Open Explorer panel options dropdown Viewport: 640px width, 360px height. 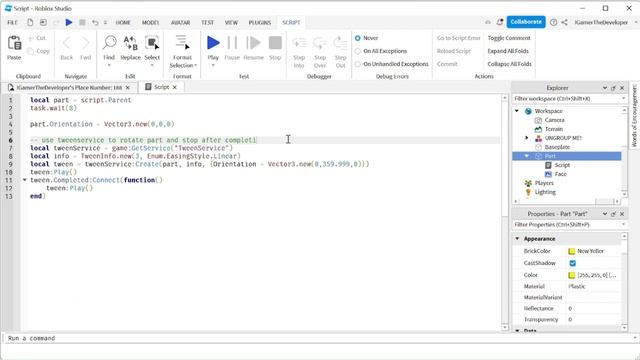(604, 88)
